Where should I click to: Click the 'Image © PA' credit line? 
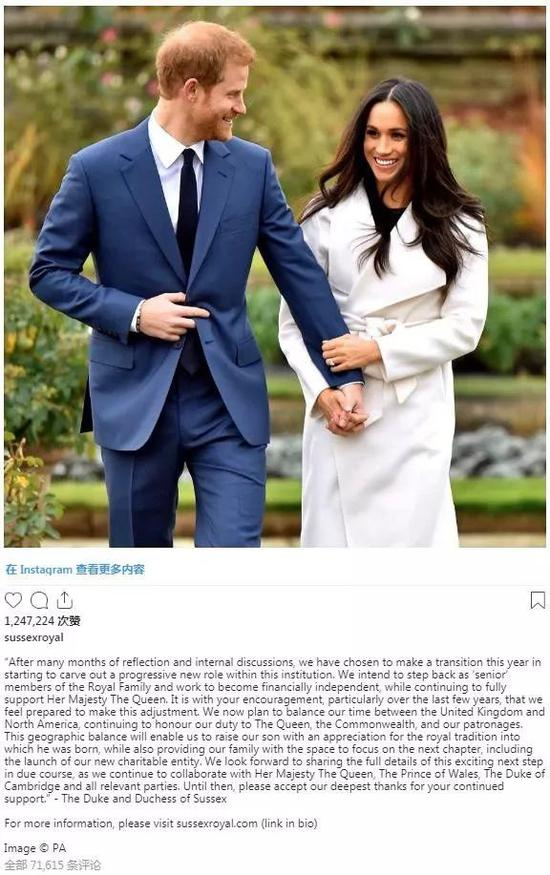click(x=35, y=848)
